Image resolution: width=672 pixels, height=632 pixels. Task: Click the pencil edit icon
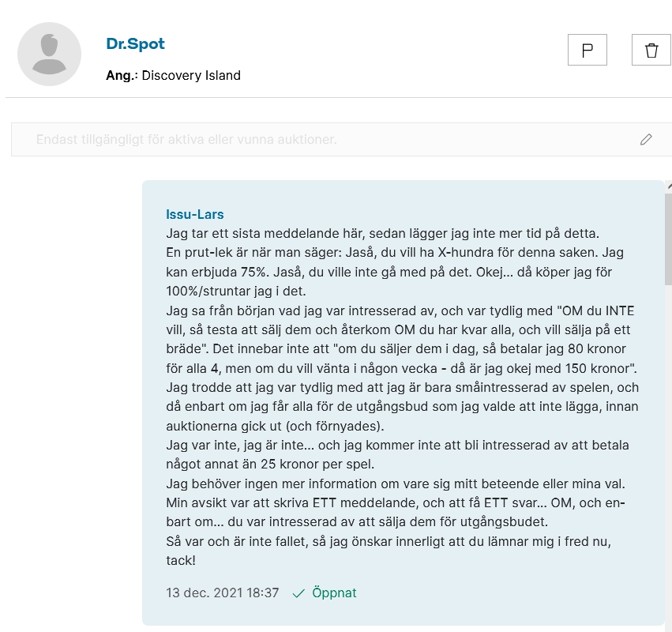tap(646, 139)
